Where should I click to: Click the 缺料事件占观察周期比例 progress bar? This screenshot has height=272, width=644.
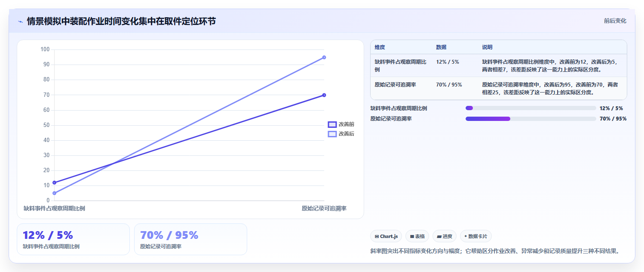[x=531, y=108]
